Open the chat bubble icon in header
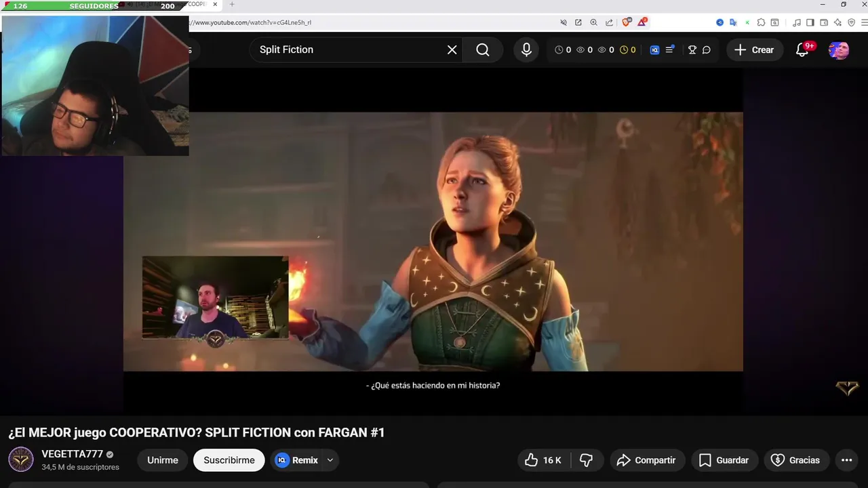The height and width of the screenshot is (488, 868). (707, 49)
